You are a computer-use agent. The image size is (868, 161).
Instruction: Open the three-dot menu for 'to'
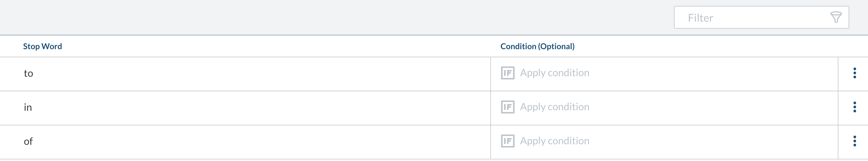pyautogui.click(x=855, y=73)
